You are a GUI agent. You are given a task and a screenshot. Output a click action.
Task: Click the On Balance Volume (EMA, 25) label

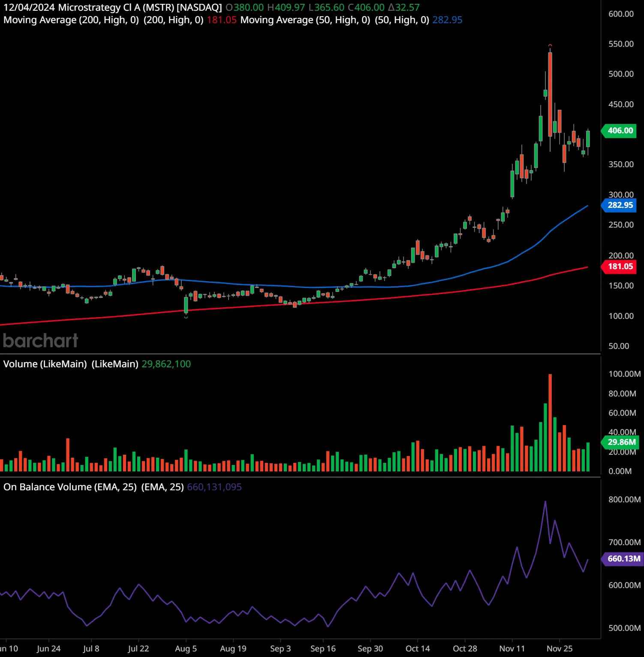(70, 487)
